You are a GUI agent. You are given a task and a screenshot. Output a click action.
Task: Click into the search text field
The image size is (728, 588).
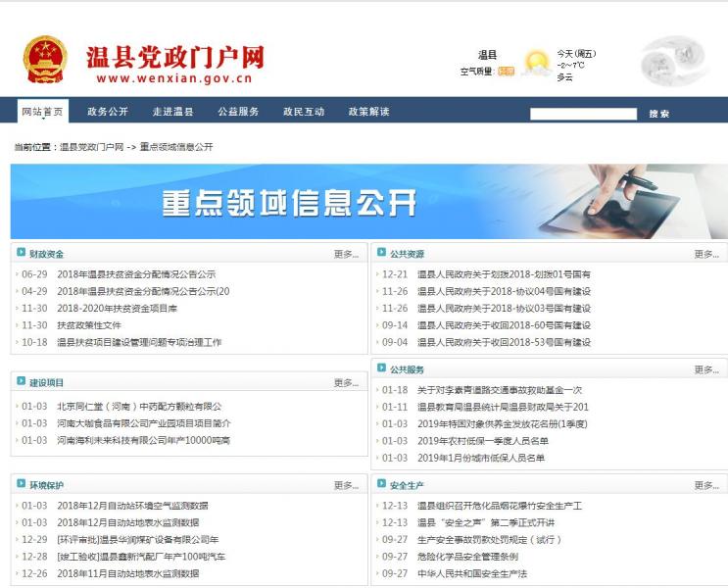[x=583, y=114]
